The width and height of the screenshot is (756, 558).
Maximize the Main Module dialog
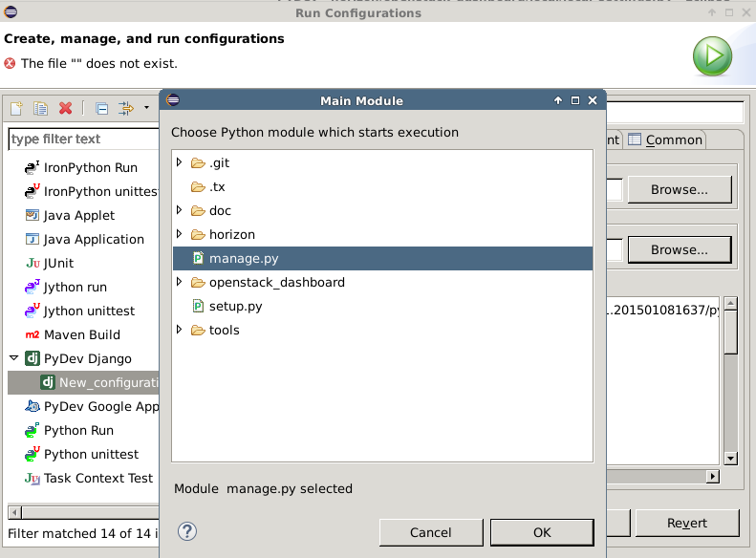(575, 100)
